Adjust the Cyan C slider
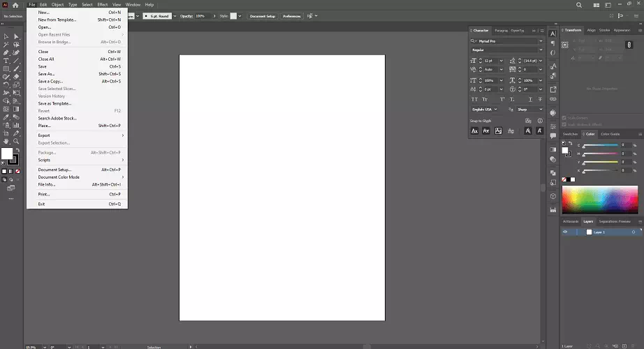 601,146
